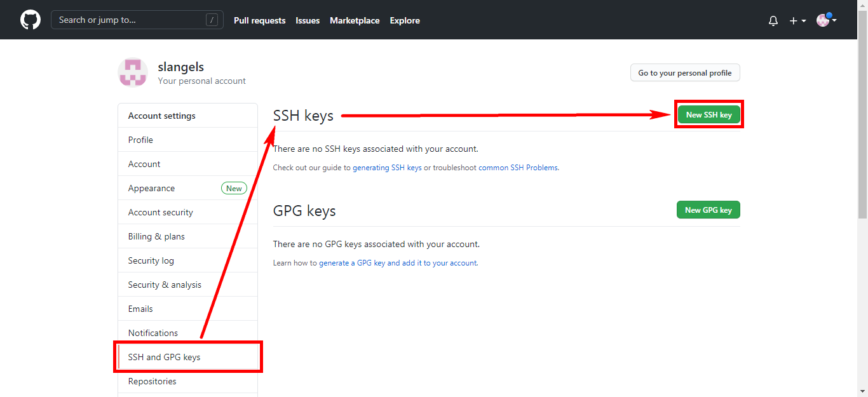Image resolution: width=868 pixels, height=397 pixels.
Task: Click the New GPG key button
Action: click(708, 210)
